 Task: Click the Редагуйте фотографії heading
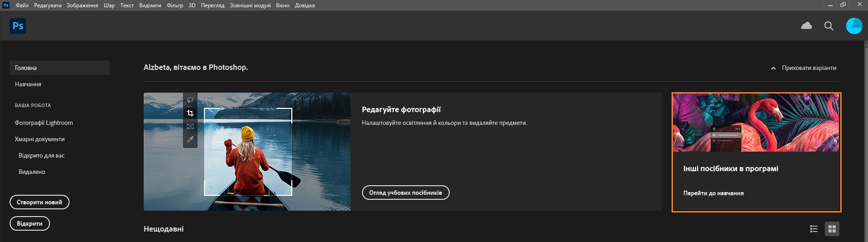(x=401, y=109)
